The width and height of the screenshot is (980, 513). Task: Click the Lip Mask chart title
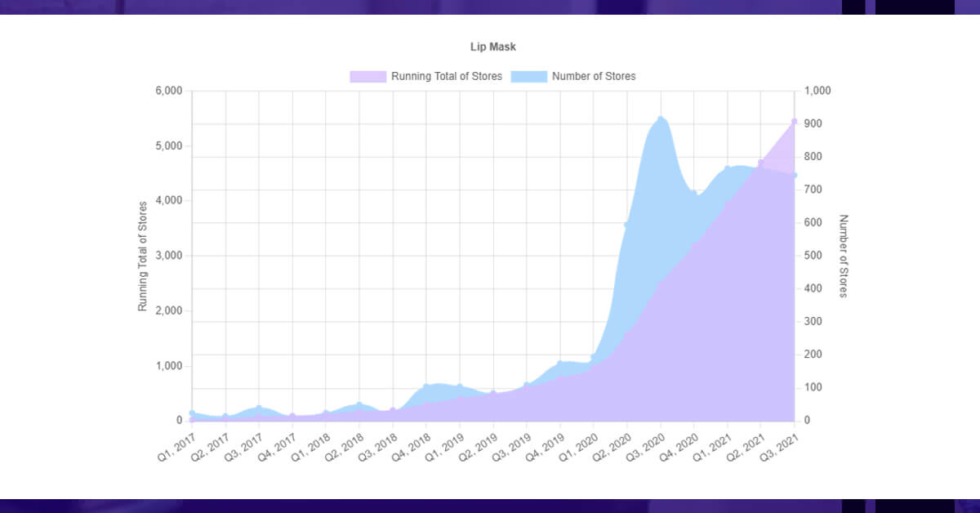click(493, 47)
